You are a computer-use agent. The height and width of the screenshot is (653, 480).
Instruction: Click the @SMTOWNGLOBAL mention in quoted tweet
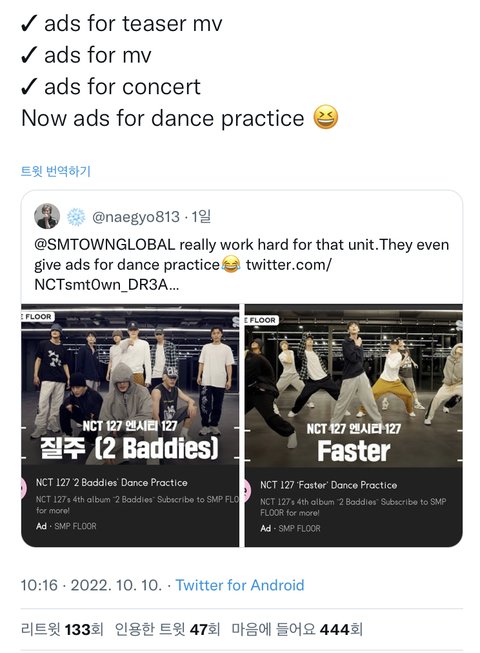tap(104, 244)
